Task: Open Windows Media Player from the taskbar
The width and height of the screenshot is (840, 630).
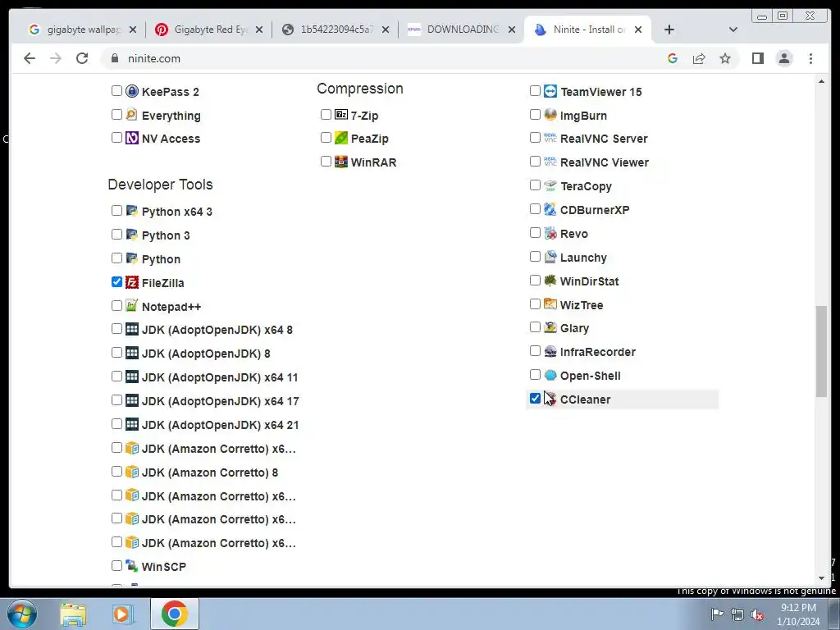Action: point(121,614)
